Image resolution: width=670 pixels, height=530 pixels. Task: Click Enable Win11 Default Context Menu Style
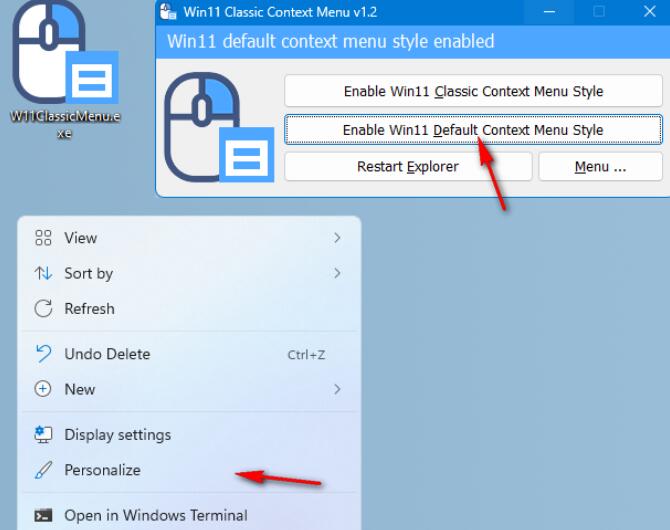[x=473, y=130]
